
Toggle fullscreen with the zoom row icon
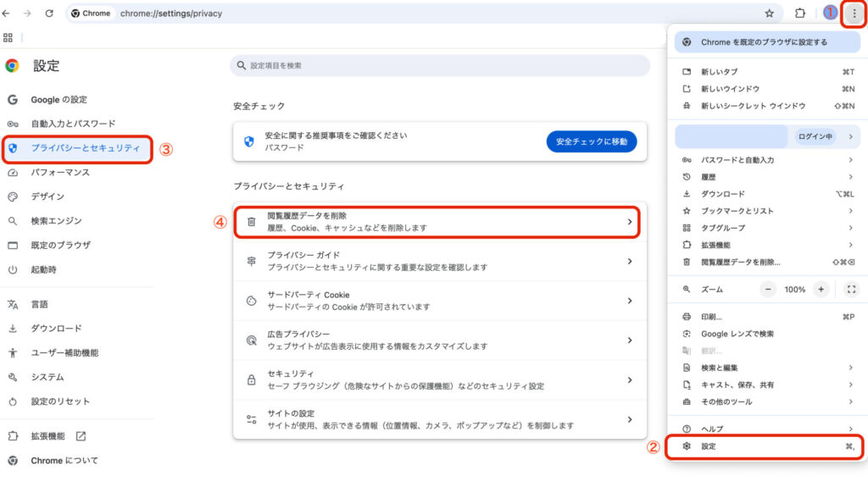pos(851,290)
